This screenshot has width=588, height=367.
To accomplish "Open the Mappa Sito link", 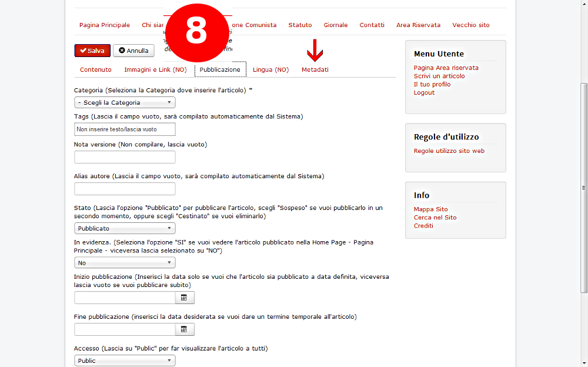I will [x=431, y=209].
